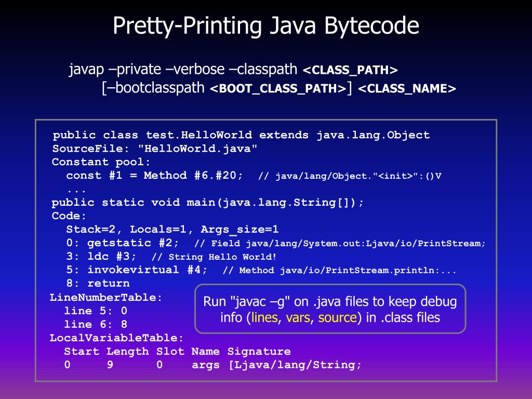Click the 'Slot' column header
This screenshot has height=399, width=532.
170,351
